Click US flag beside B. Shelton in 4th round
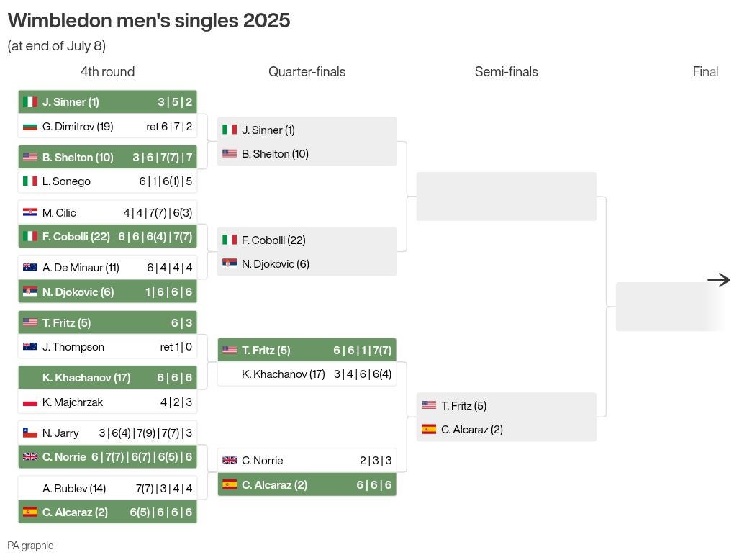Image resolution: width=734 pixels, height=560 pixels. pos(30,157)
